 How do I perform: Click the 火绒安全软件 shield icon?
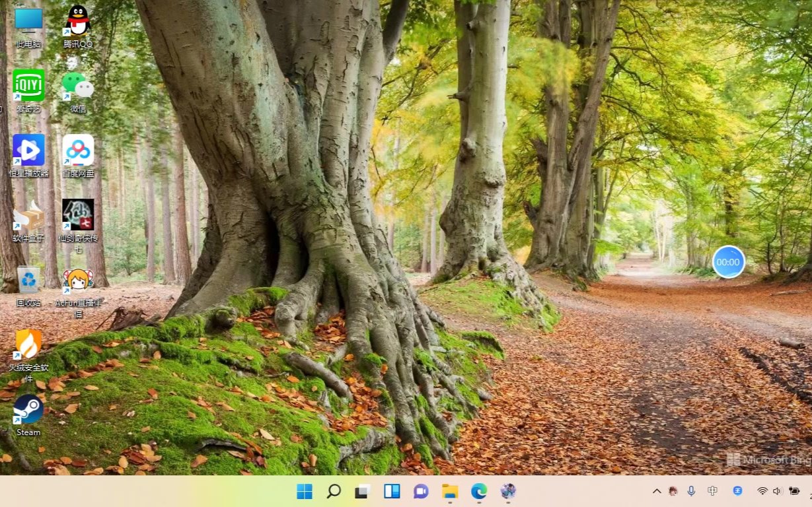coord(28,345)
